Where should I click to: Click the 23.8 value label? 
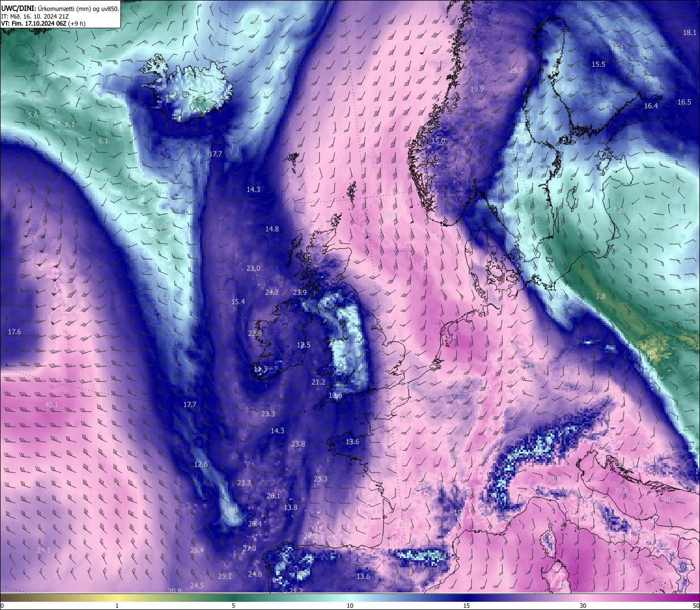(x=298, y=444)
